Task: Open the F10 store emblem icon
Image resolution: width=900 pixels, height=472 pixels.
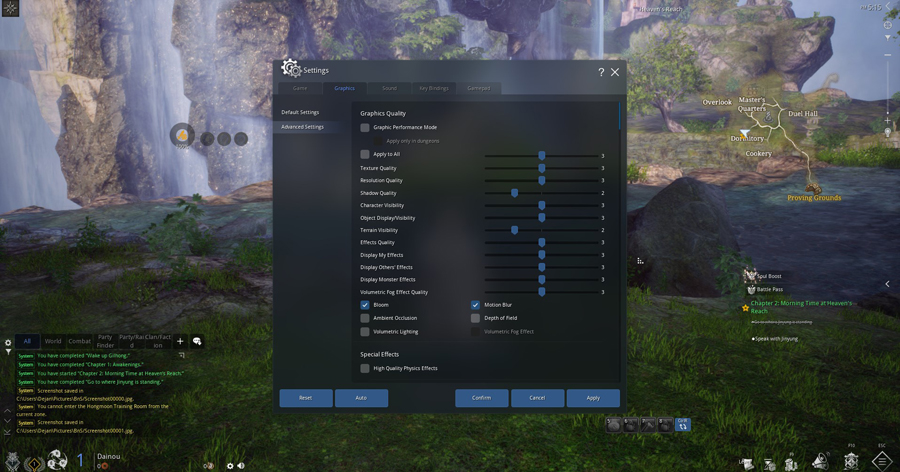Action: coord(851,461)
